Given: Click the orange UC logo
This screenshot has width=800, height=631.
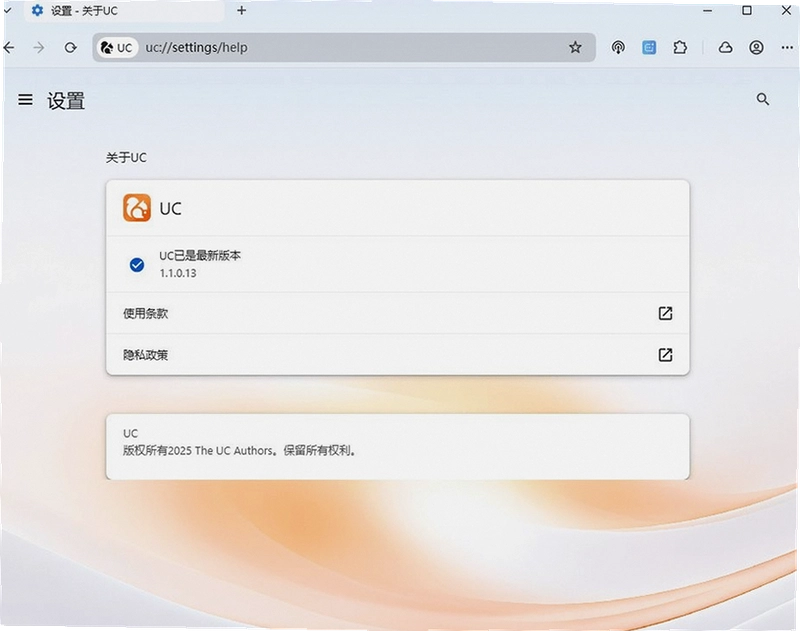Looking at the screenshot, I should (137, 208).
